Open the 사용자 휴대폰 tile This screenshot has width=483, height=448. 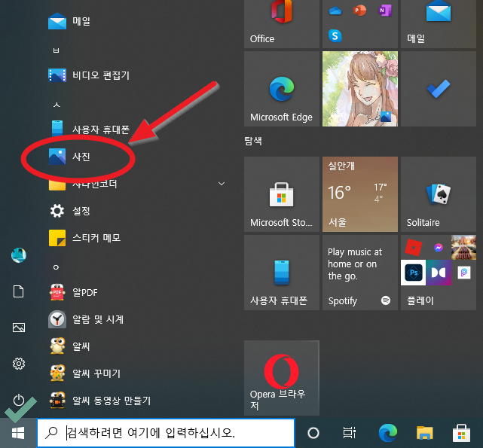(282, 273)
